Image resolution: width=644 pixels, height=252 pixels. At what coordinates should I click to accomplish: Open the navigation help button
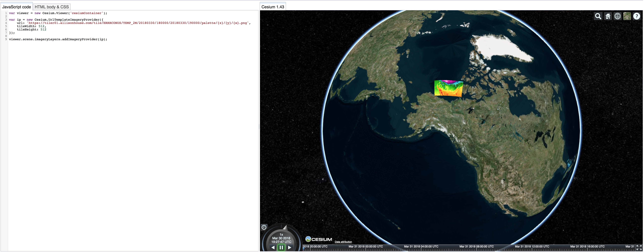pos(636,16)
